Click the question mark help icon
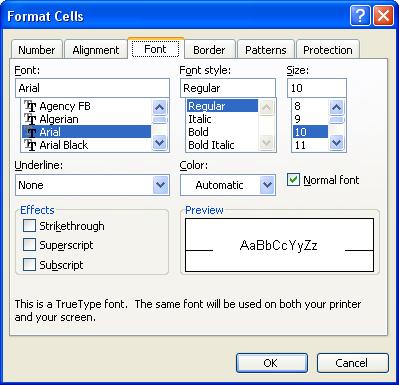399x385 pixels. pyautogui.click(x=360, y=16)
